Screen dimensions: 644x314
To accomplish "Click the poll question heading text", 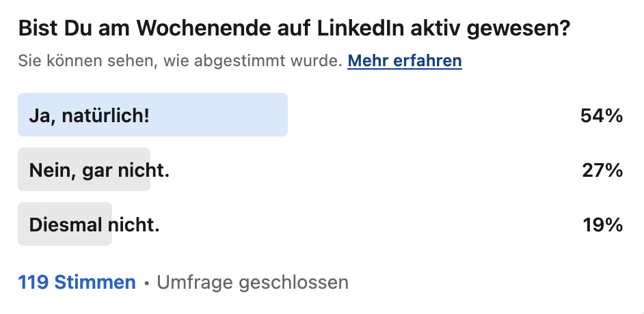I will pyautogui.click(x=294, y=29).
